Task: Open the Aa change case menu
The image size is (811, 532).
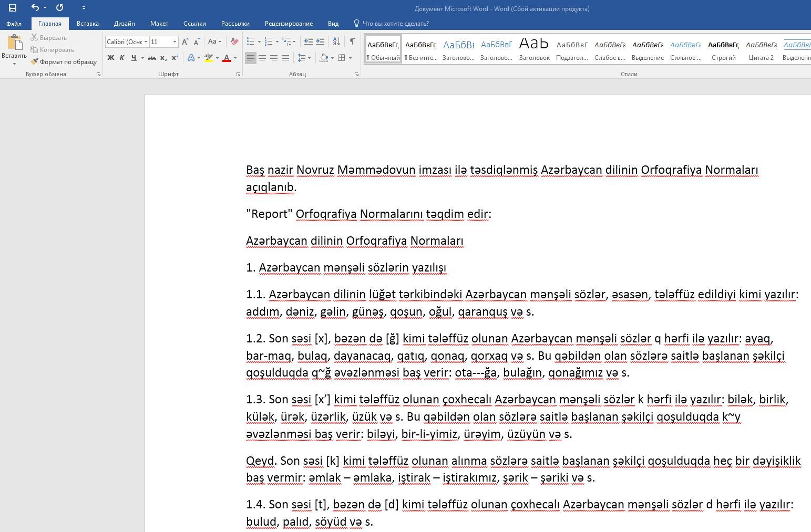Action: tap(214, 41)
